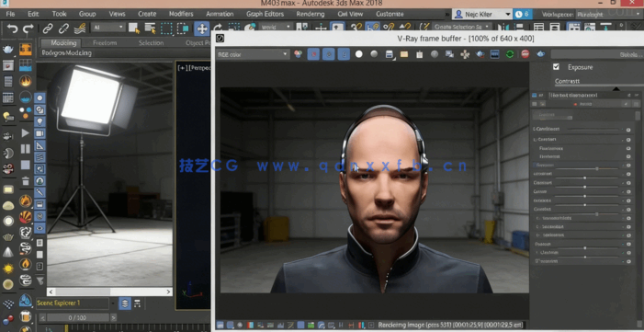Open the All selection filter dropdown

pos(108,28)
